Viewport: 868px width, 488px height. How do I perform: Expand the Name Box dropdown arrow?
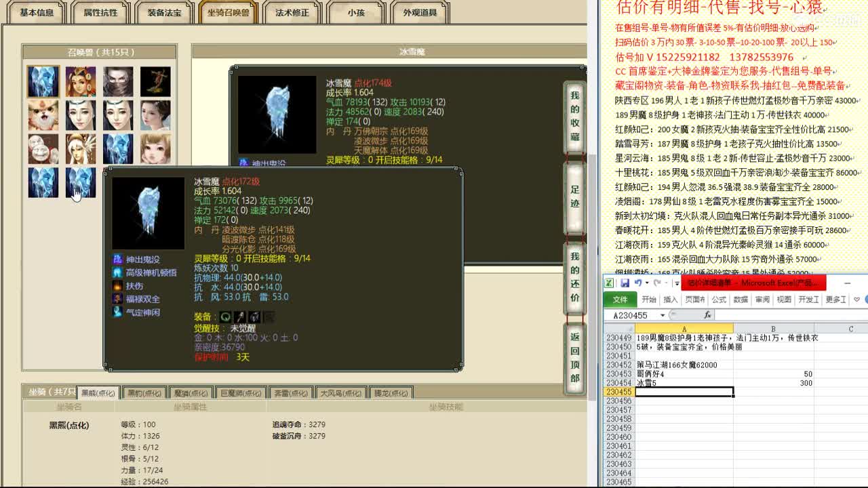click(x=663, y=315)
